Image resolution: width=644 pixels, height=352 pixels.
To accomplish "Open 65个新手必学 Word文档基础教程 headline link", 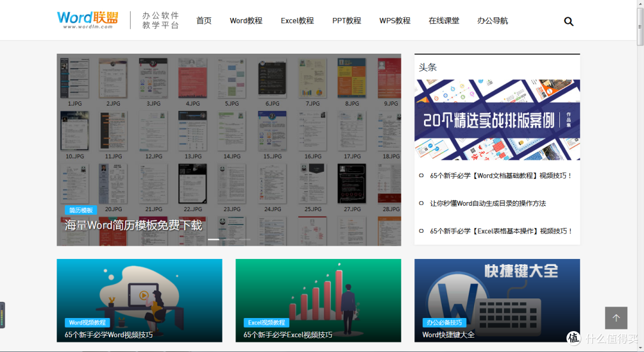I will (501, 175).
